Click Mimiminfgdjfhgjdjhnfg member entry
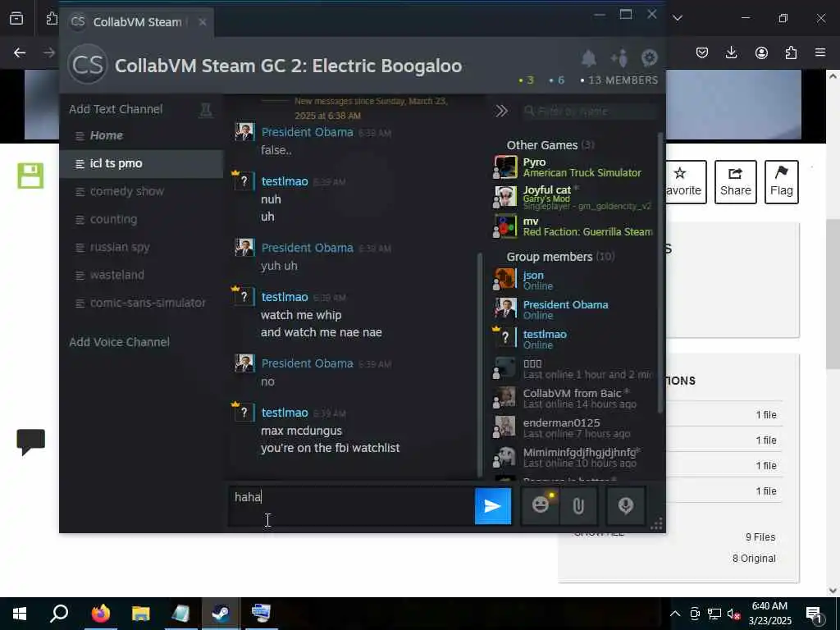The image size is (840, 630). [x=573, y=458]
